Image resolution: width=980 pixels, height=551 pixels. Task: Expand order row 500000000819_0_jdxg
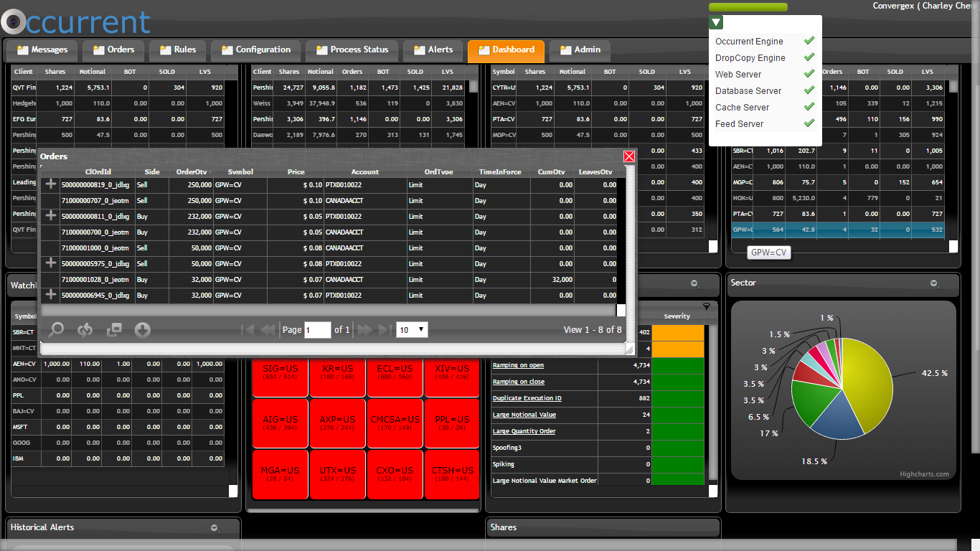(51, 184)
